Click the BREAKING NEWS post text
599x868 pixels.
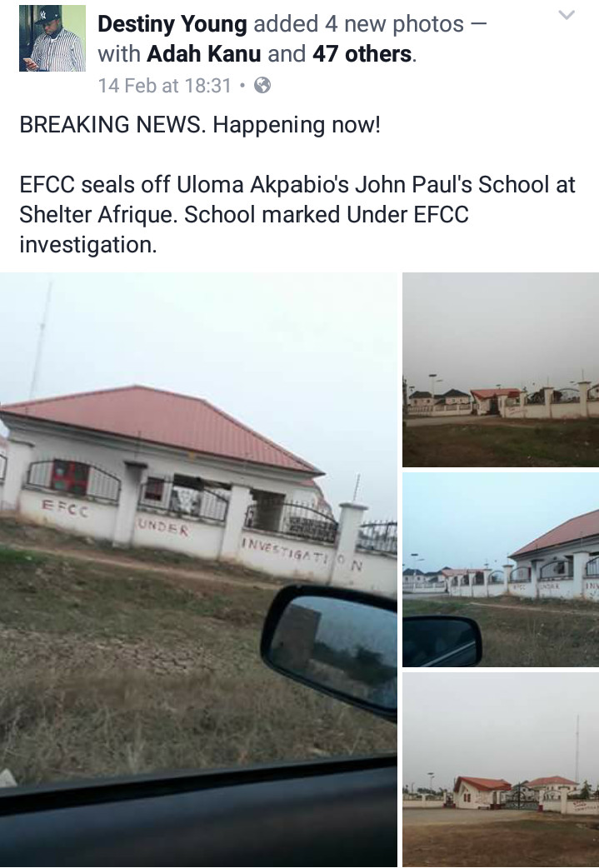tap(200, 125)
